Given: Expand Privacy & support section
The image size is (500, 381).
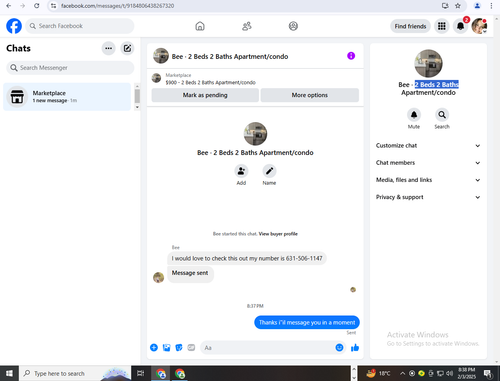Looking at the screenshot, I should 428,197.
